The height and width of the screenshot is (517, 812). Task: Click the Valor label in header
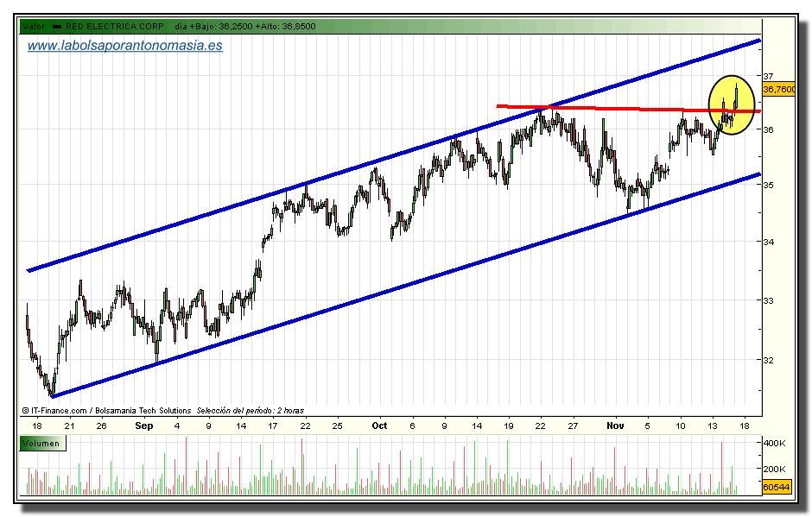tap(33, 27)
